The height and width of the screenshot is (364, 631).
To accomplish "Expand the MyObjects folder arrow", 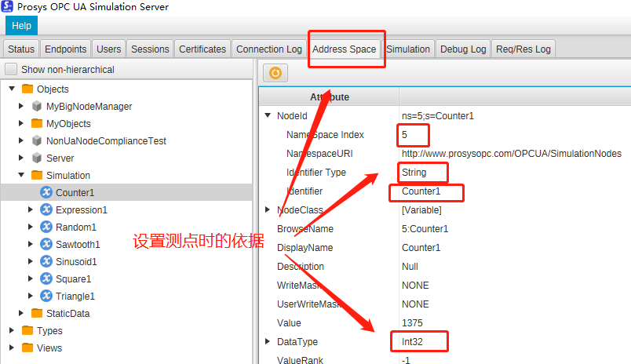I will tap(21, 123).
